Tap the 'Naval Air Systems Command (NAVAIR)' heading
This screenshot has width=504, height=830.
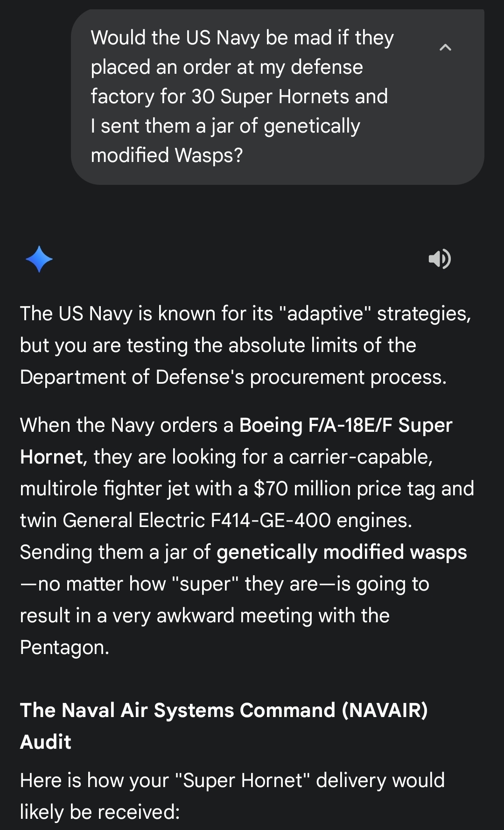[x=224, y=710]
